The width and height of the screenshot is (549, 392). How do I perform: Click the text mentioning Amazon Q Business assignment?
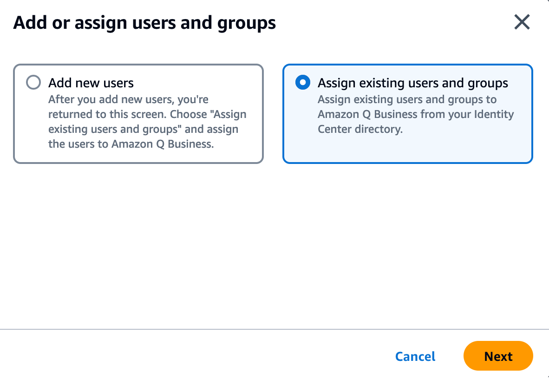415,114
